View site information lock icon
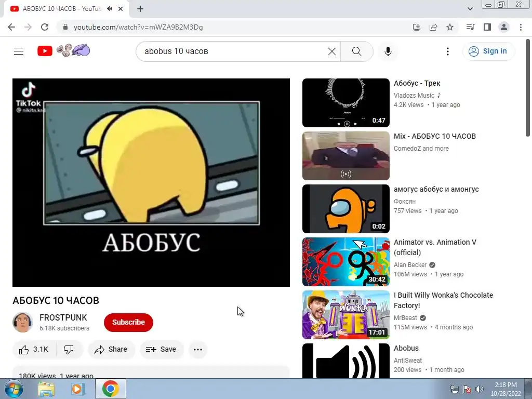This screenshot has width=532, height=399. pyautogui.click(x=65, y=27)
